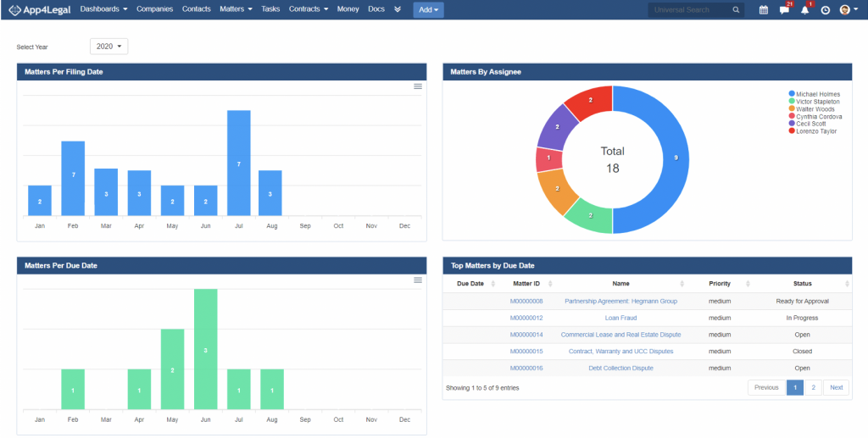Open the calendar icon in top bar
The height and width of the screenshot is (438, 868).
pos(763,10)
